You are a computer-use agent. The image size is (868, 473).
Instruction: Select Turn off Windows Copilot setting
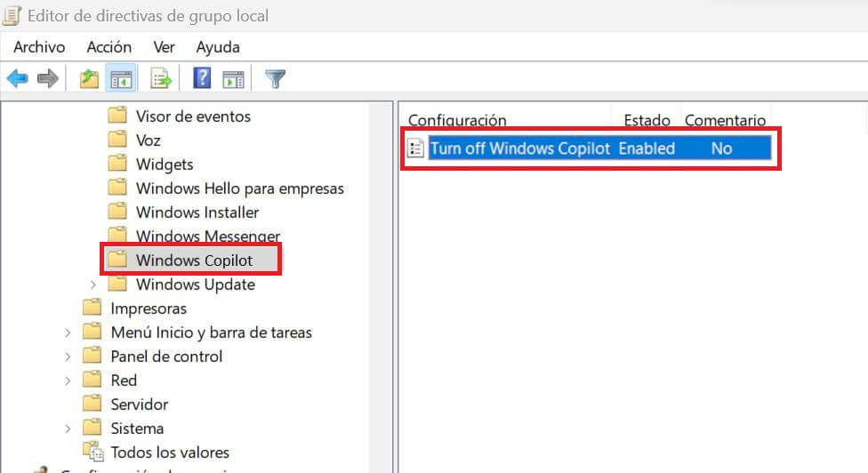pyautogui.click(x=519, y=148)
